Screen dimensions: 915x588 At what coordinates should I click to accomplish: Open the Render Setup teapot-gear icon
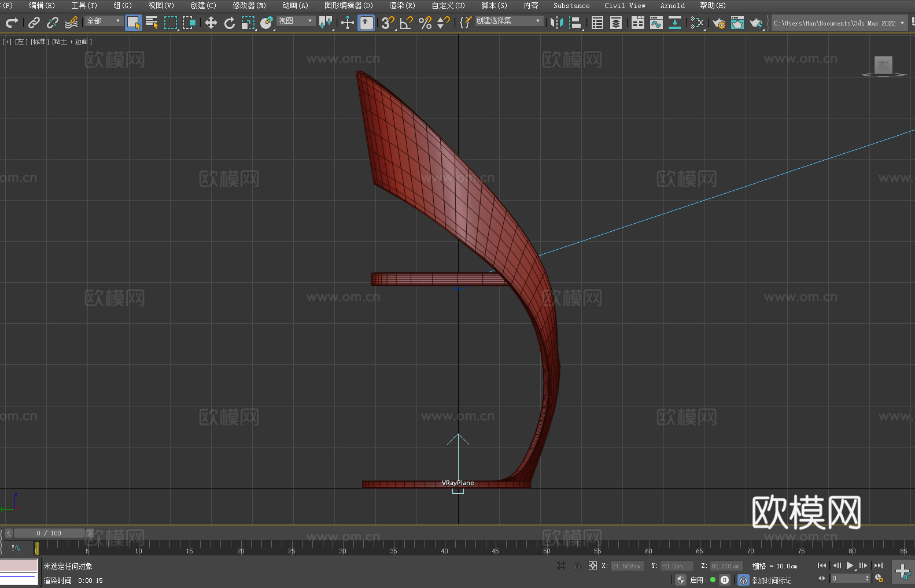(x=719, y=23)
